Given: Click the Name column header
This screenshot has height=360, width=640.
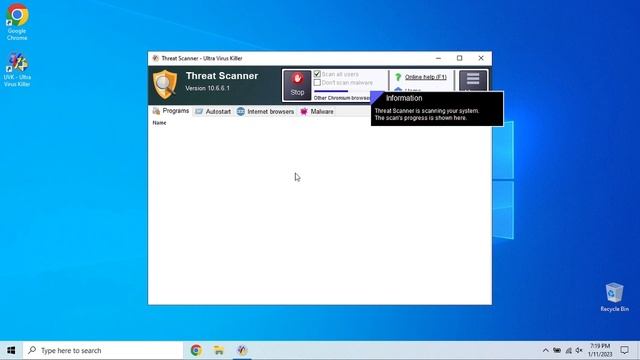Looking at the screenshot, I should click(159, 123).
